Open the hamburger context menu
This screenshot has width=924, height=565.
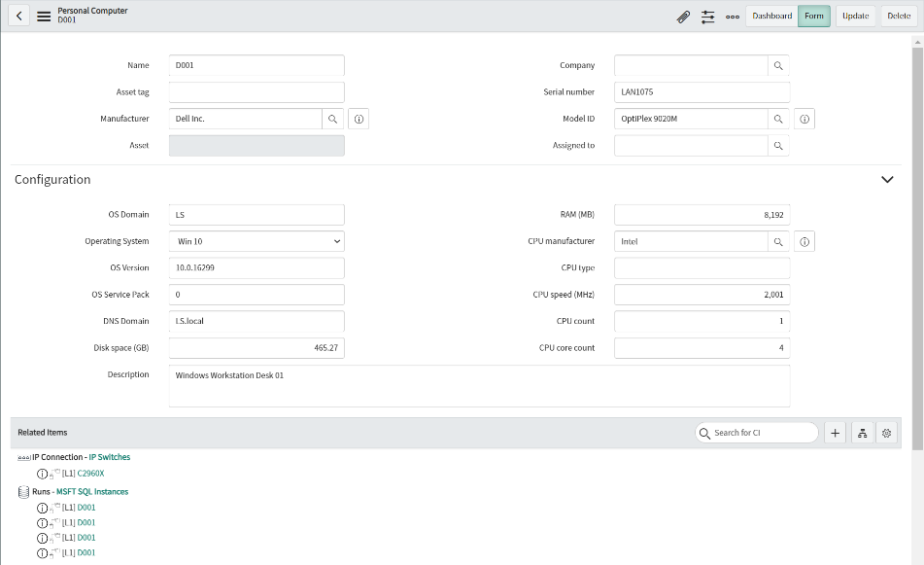pos(44,17)
